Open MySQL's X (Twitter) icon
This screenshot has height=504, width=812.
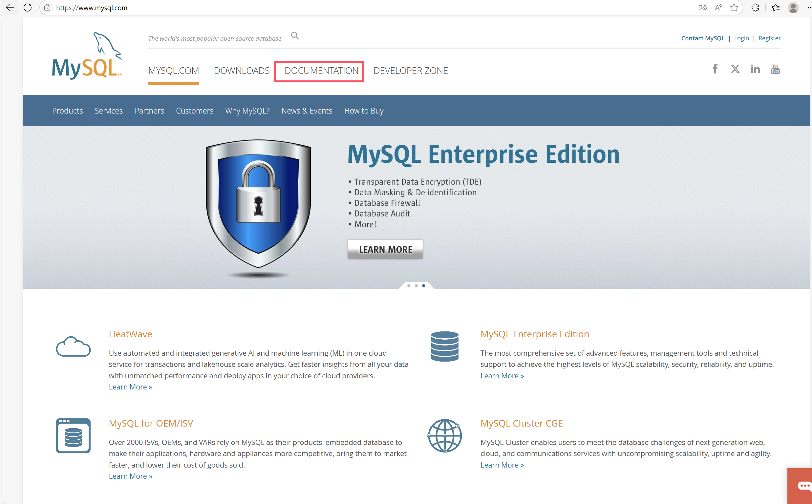[x=735, y=69]
